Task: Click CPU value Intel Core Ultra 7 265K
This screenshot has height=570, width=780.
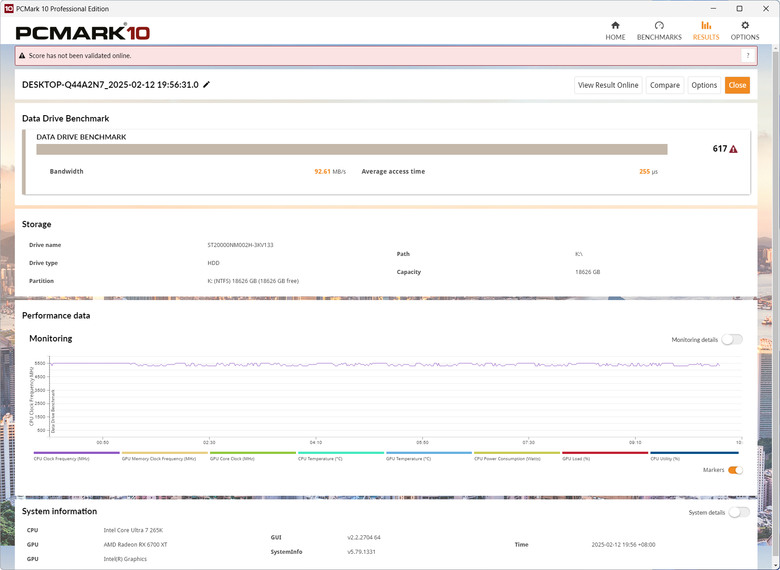Action: [133, 530]
